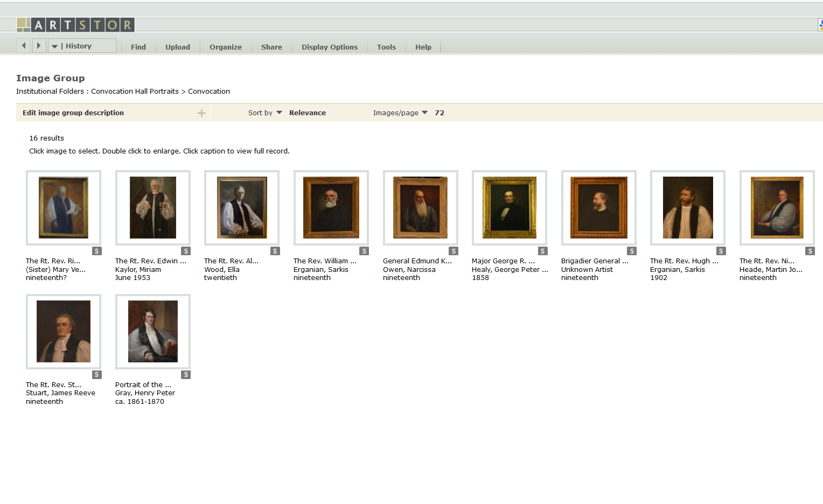Open caption Brigadier General record
The width and height of the screenshot is (823, 504).
(595, 261)
